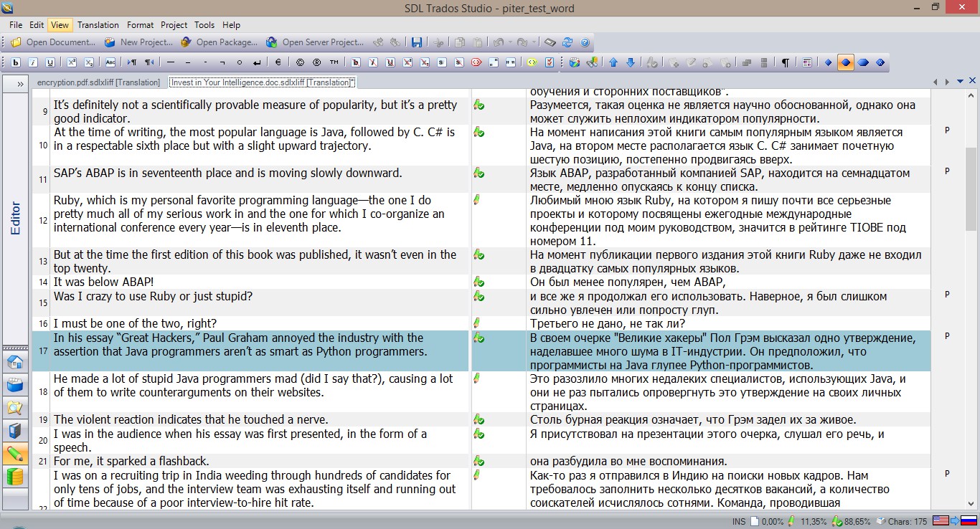
Task: Click the New Project toolbar button
Action: 138,42
